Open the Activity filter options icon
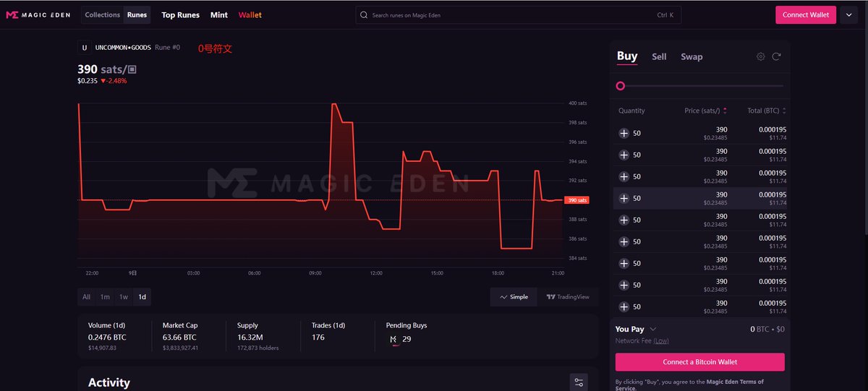 [x=578, y=382]
